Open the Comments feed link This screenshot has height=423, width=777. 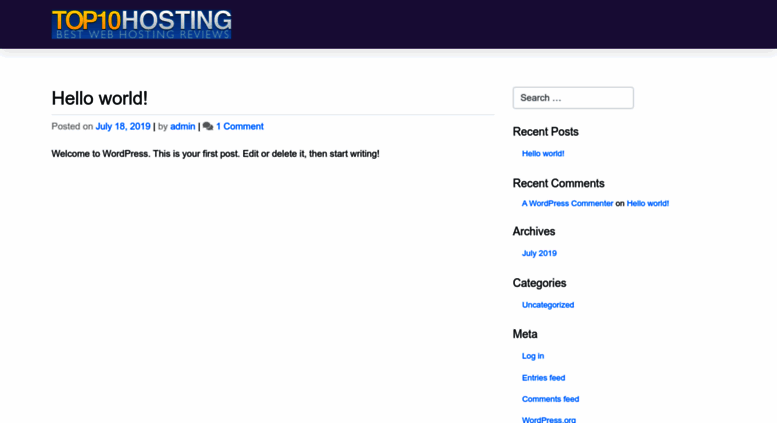coord(551,399)
